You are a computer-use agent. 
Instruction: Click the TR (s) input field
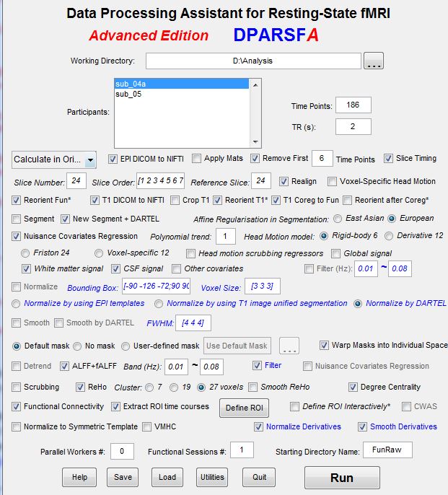(353, 126)
